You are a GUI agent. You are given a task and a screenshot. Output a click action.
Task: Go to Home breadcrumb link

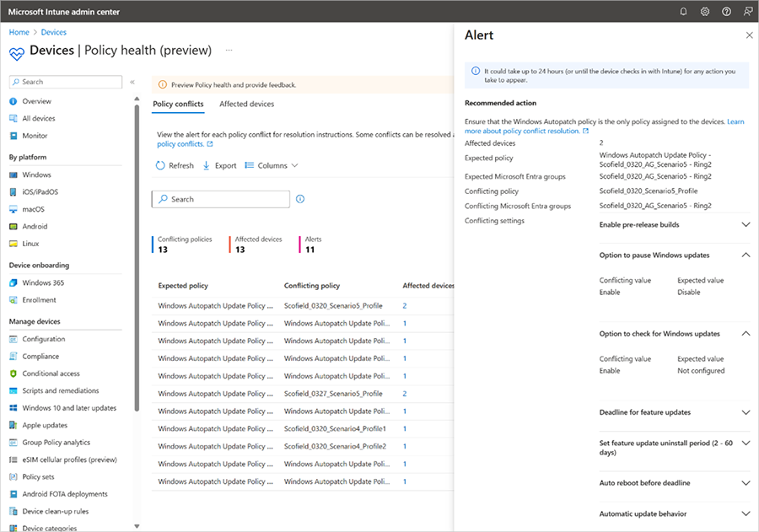coord(19,32)
